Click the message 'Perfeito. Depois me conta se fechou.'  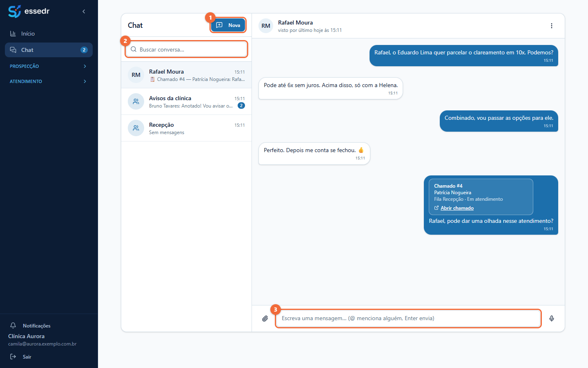click(314, 153)
